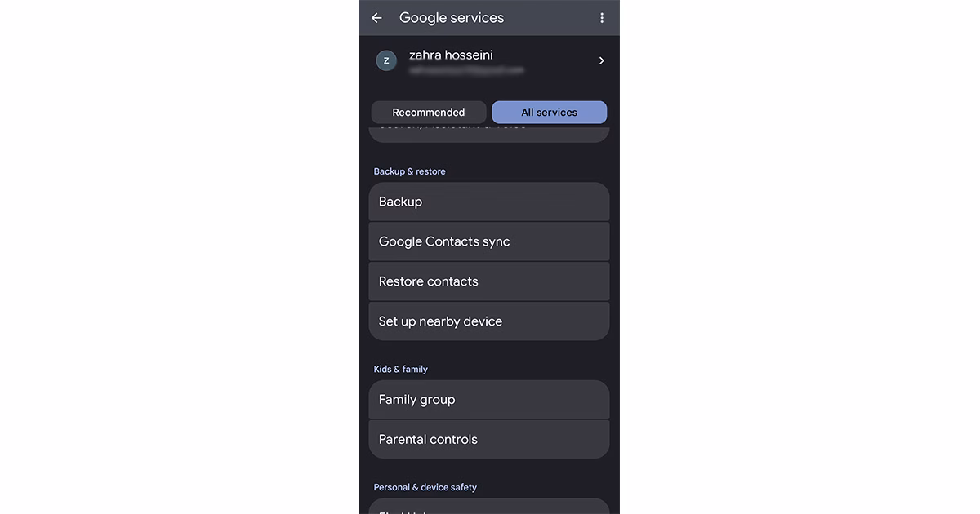Switch to the Recommended tab

(429, 113)
